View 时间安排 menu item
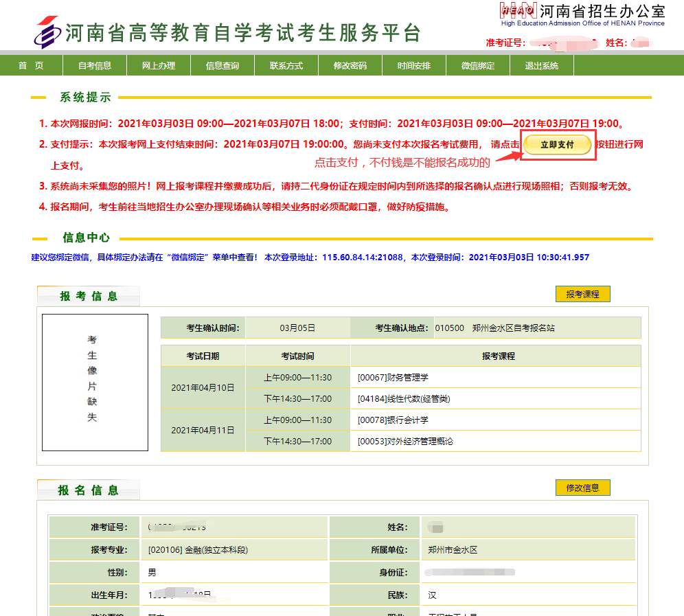The height and width of the screenshot is (616, 684). tap(414, 66)
